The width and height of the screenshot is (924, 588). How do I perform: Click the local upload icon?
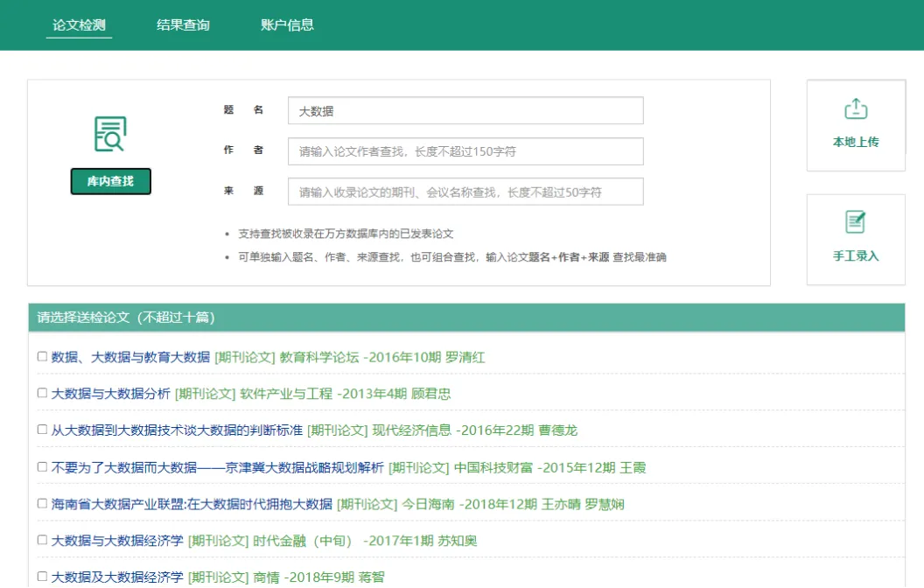(855, 108)
